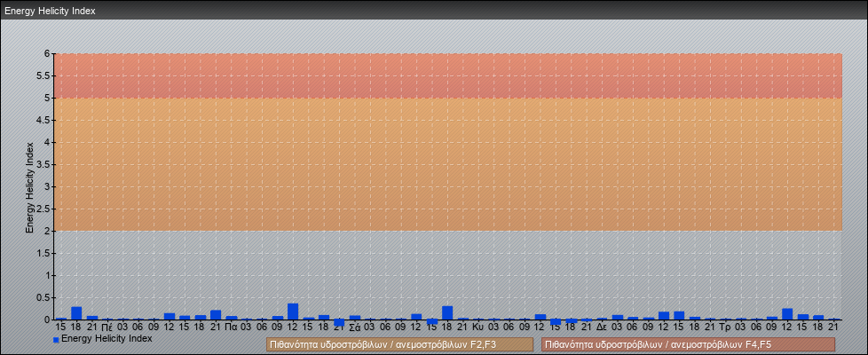Click the 4 value on the y-axis
The image size is (868, 355).
pyautogui.click(x=48, y=142)
